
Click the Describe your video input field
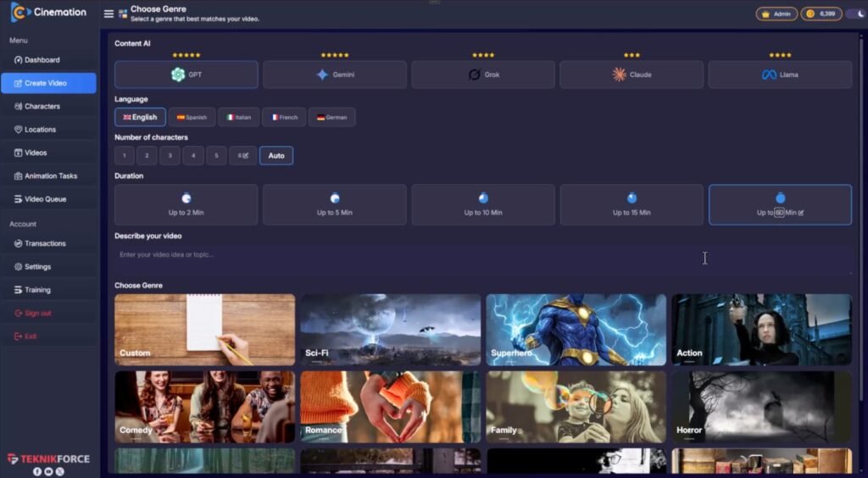click(x=482, y=258)
